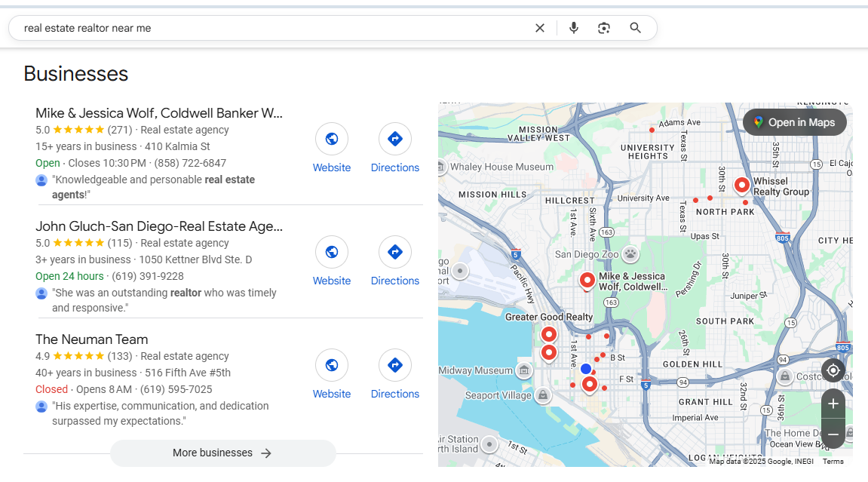The height and width of the screenshot is (482, 868).
Task: Open Mike & Jessica Wolf business listing
Action: pos(159,113)
